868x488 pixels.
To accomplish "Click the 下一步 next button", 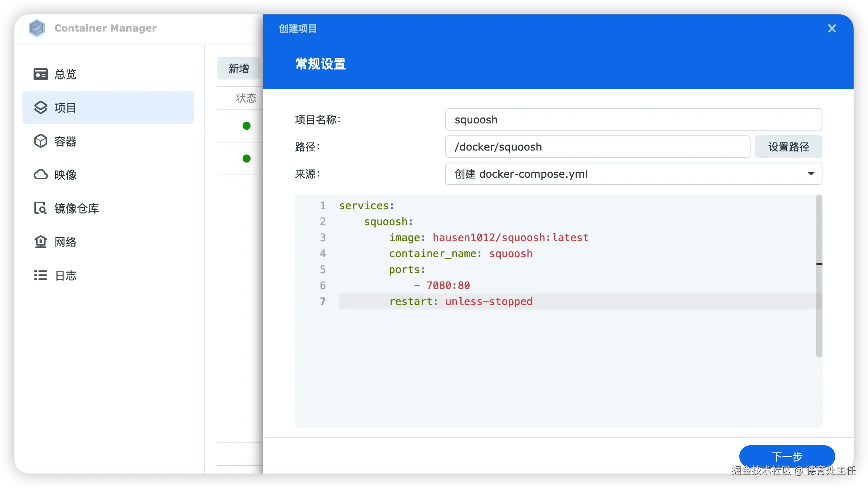I will coord(786,456).
